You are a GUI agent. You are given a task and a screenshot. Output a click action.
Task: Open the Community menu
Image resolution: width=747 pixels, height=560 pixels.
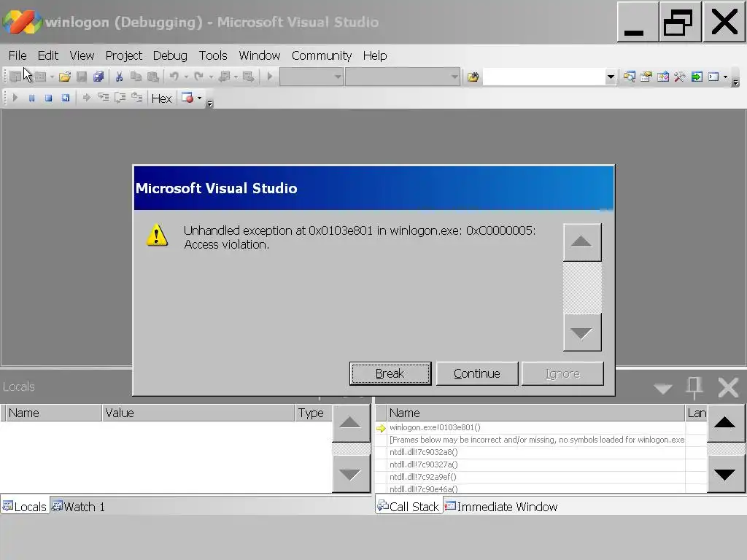point(322,55)
